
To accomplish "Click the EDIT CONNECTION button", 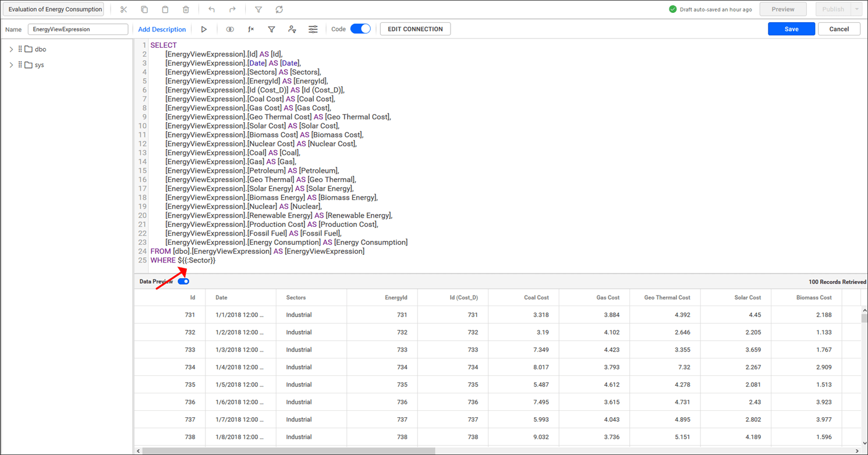I will click(x=415, y=29).
